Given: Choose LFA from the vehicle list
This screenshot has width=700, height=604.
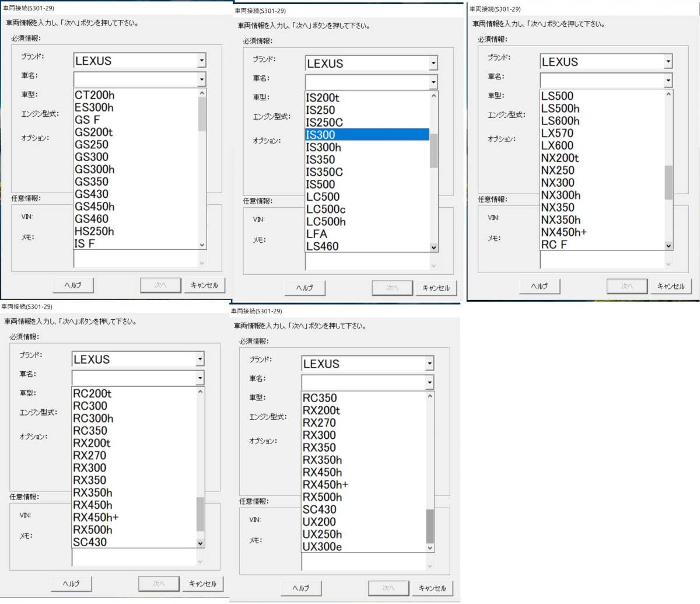Looking at the screenshot, I should [x=317, y=234].
